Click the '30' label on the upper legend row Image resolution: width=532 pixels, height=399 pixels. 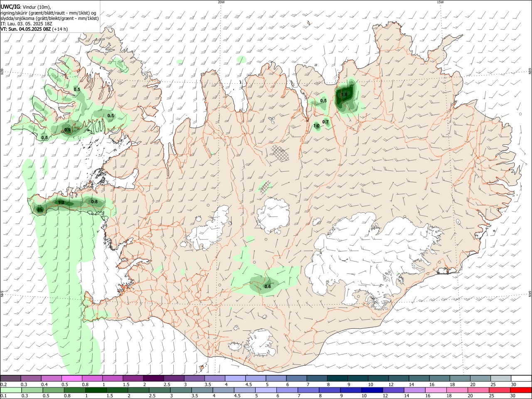coord(514,384)
